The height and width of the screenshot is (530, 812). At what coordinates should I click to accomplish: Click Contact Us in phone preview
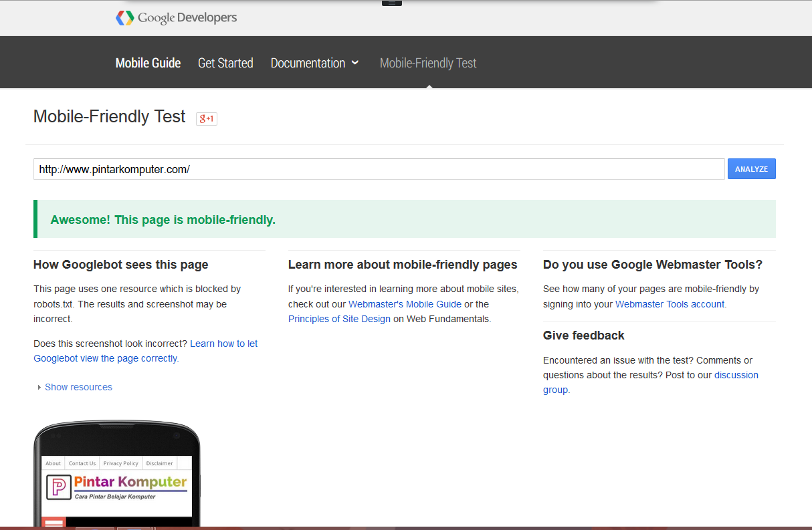click(82, 463)
